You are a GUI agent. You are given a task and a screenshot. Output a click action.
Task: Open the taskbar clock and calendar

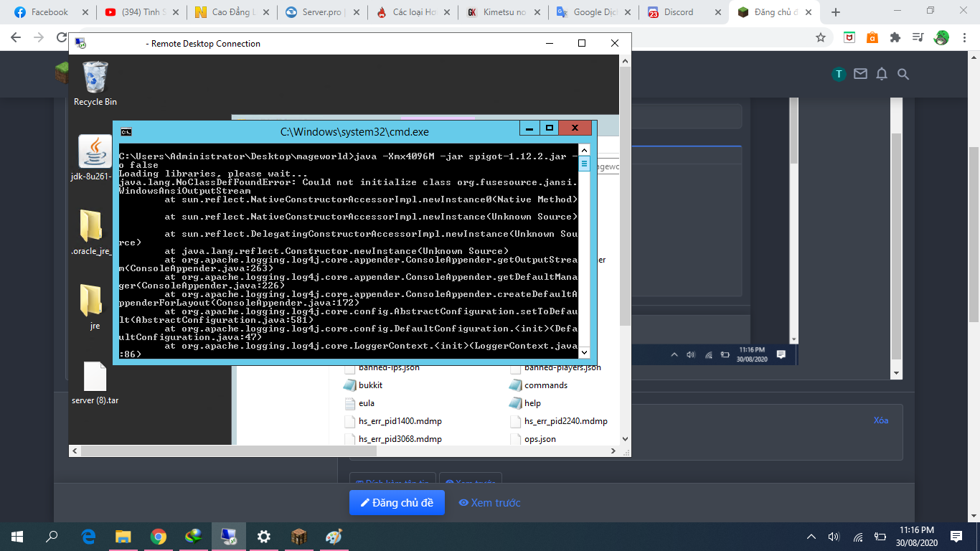pyautogui.click(x=916, y=537)
